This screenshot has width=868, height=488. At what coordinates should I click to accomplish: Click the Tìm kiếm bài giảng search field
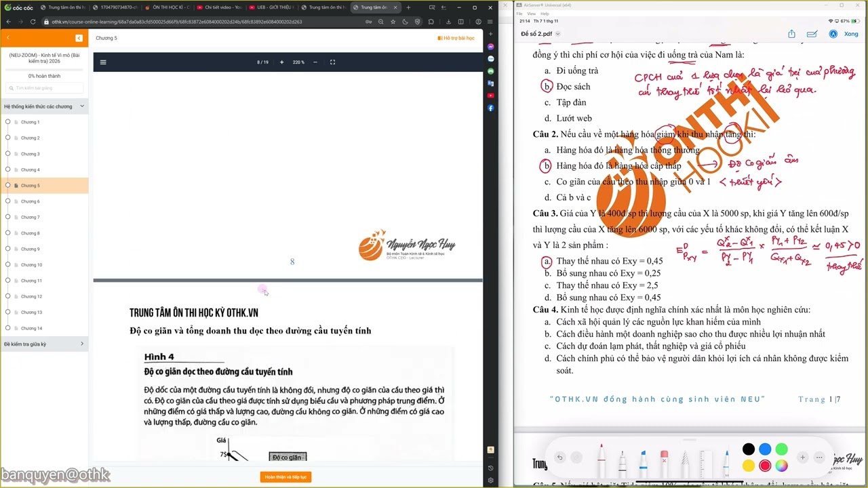coord(44,88)
